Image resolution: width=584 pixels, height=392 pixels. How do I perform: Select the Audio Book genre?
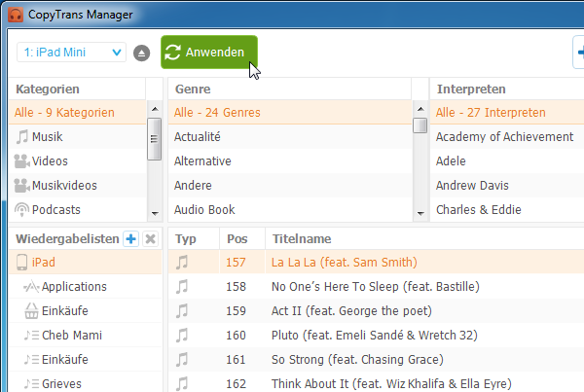(x=290, y=209)
